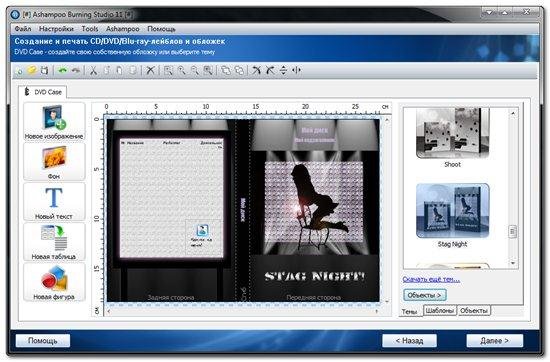The width and height of the screenshot is (550, 362).
Task: Click the Zoom in magnifier icon
Action: [182, 71]
